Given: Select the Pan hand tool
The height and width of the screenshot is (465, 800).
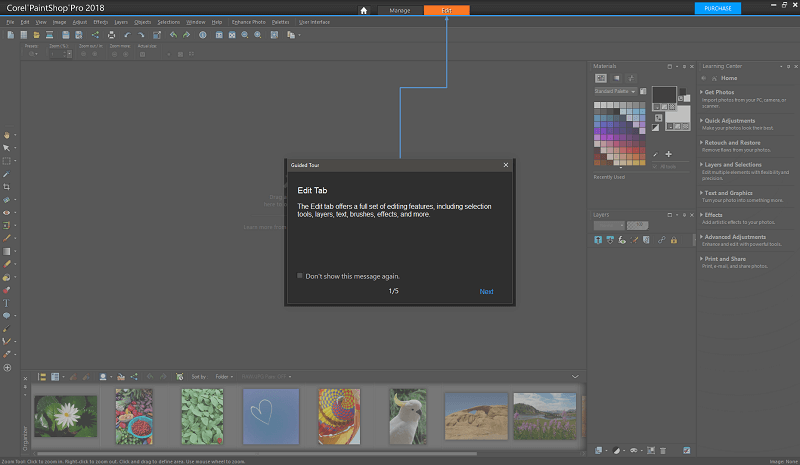Looking at the screenshot, I should [x=7, y=135].
